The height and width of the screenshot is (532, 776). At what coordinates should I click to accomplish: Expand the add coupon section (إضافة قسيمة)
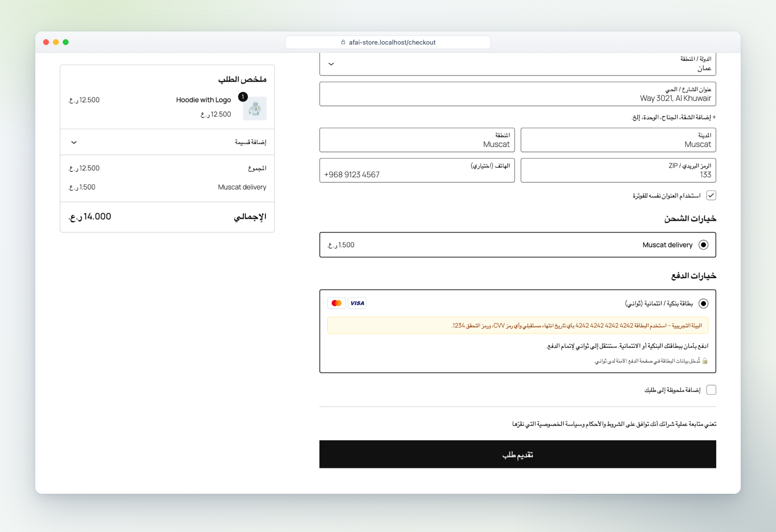coord(168,142)
